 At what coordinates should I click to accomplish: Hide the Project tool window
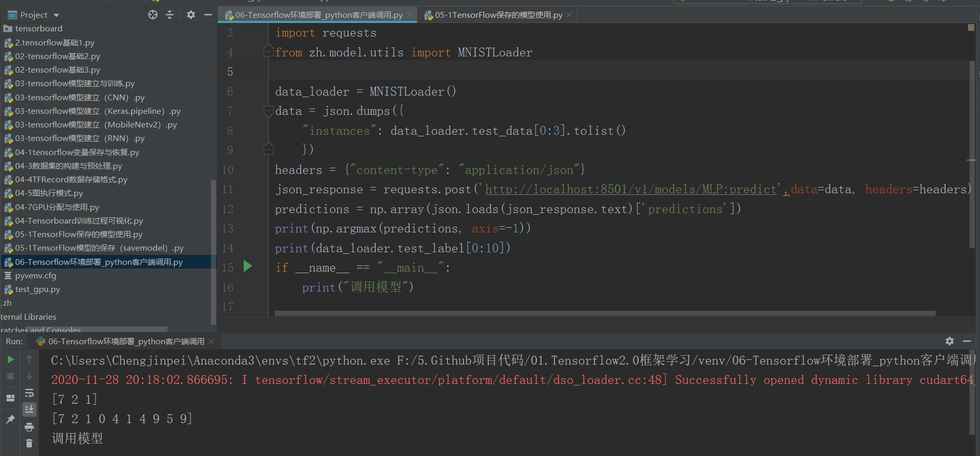[208, 15]
